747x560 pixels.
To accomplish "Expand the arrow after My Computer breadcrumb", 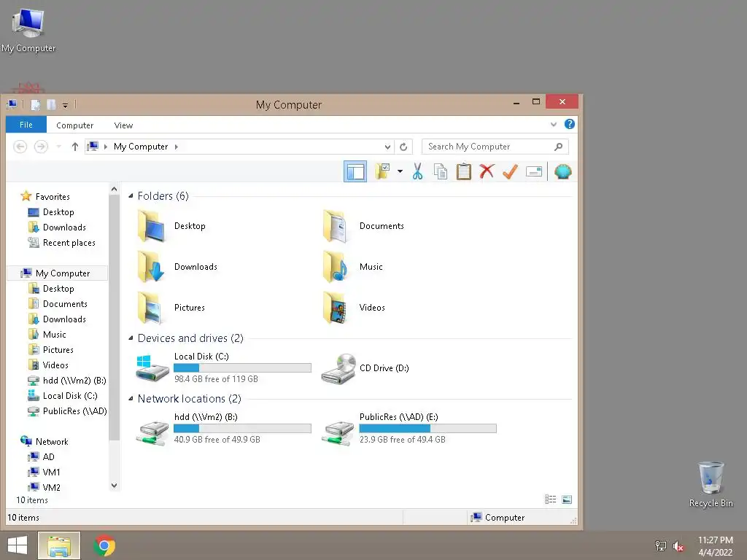I will (177, 147).
